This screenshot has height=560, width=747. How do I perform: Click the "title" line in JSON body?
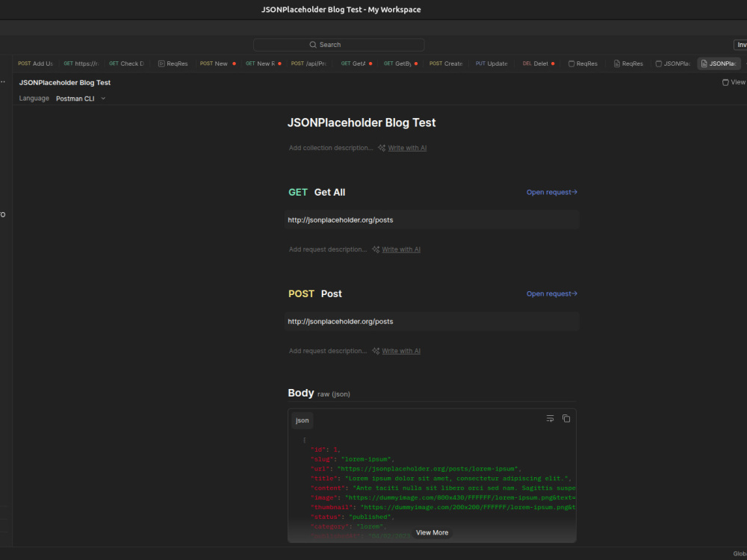(441, 478)
